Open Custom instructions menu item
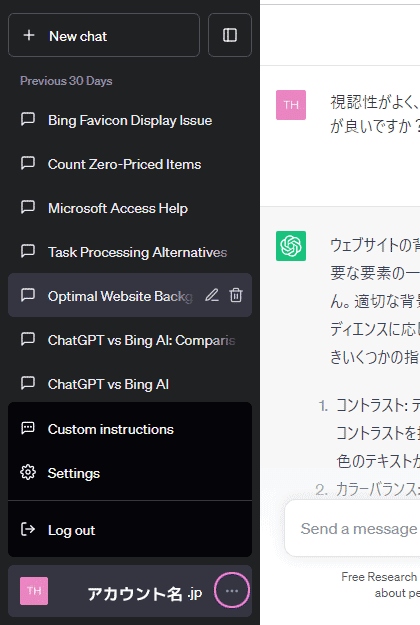The height and width of the screenshot is (625, 420). 130,429
